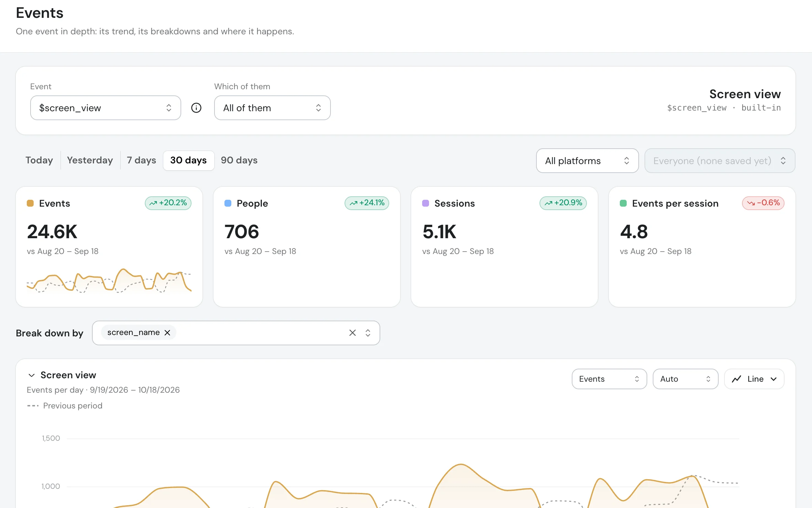Click the blue People color dot
The height and width of the screenshot is (508, 812).
click(x=228, y=203)
